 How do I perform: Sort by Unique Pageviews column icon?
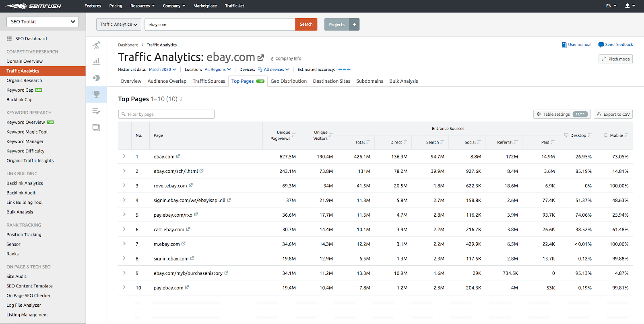pyautogui.click(x=294, y=135)
